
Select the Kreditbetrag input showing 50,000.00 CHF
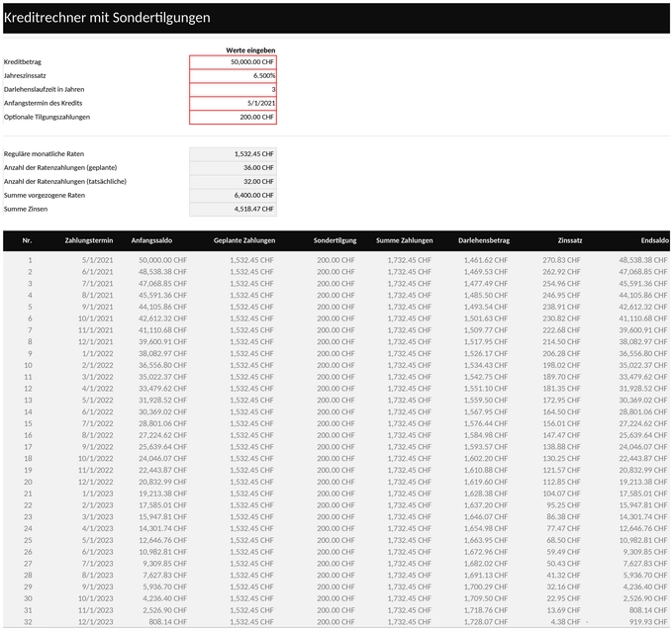(233, 62)
